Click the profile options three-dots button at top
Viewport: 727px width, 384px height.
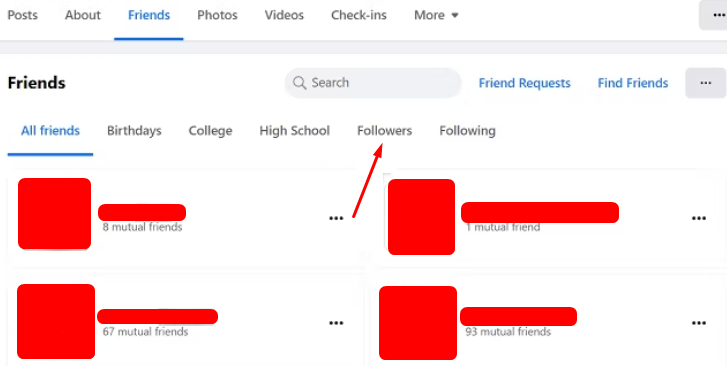coord(714,15)
